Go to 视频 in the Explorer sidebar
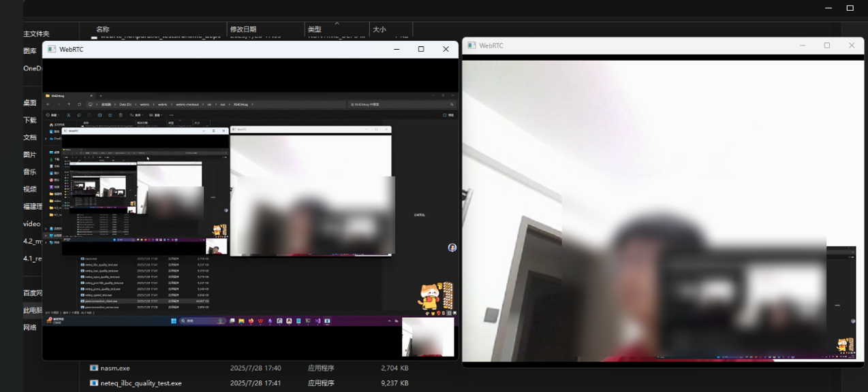Viewport: 868px width, 392px height. [30, 189]
